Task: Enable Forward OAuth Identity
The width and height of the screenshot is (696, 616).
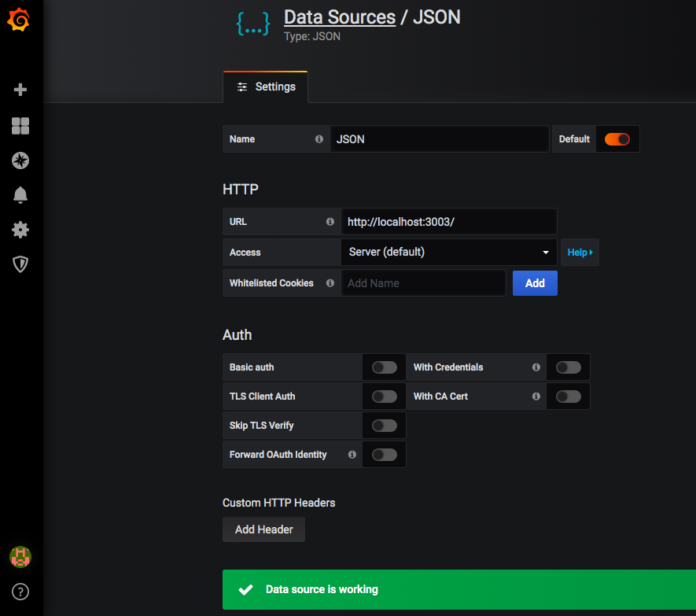Action: click(384, 454)
